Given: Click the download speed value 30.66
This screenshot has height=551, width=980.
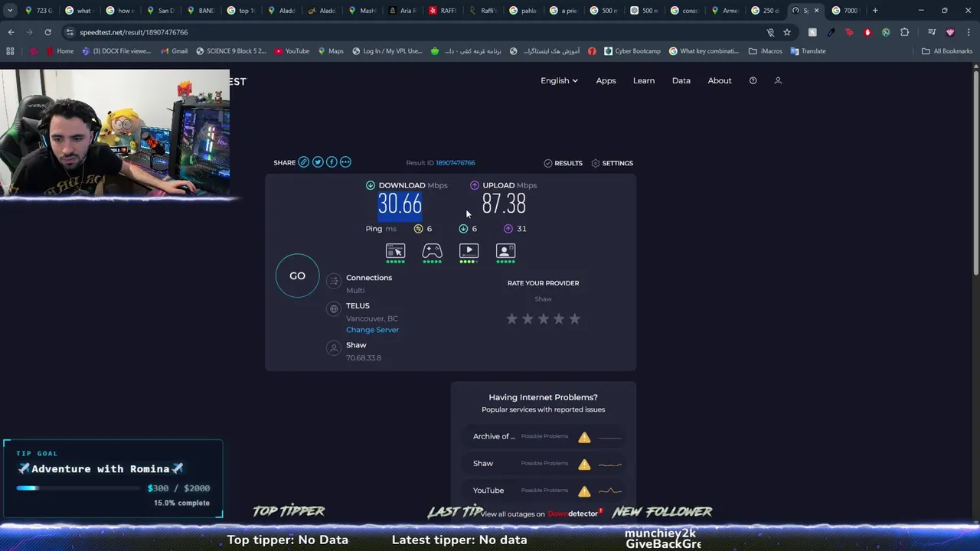Looking at the screenshot, I should point(400,204).
